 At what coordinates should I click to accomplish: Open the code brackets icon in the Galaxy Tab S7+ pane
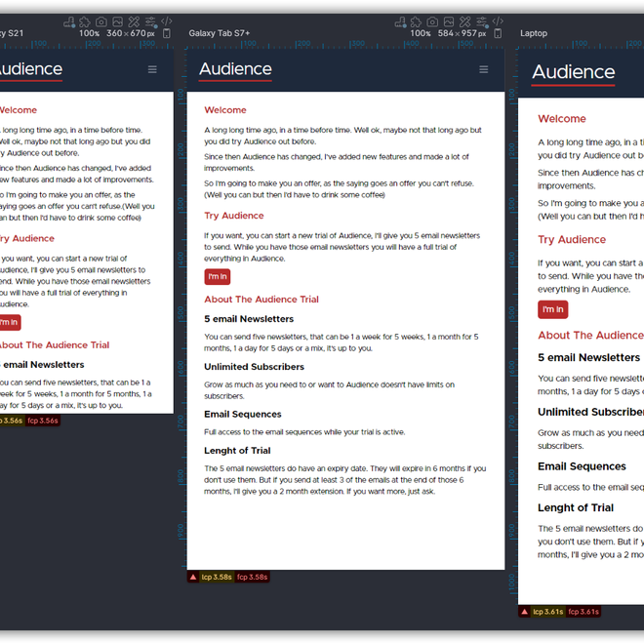(x=498, y=20)
